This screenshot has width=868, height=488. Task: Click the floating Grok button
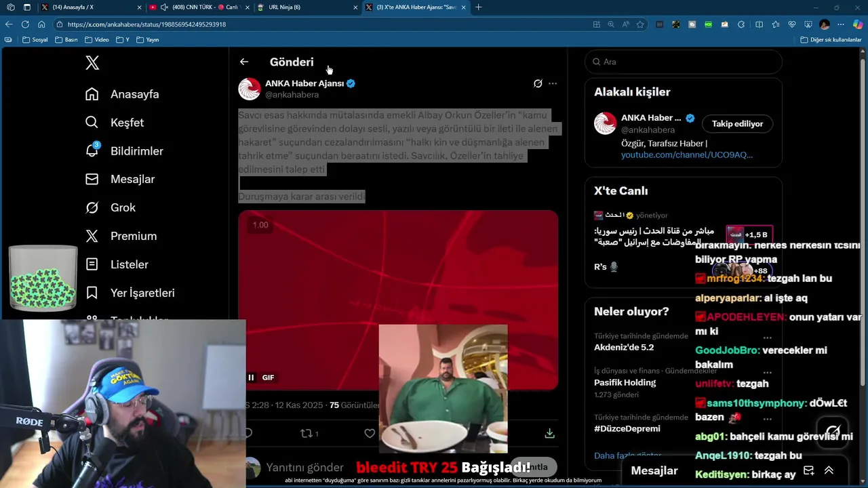(x=833, y=432)
